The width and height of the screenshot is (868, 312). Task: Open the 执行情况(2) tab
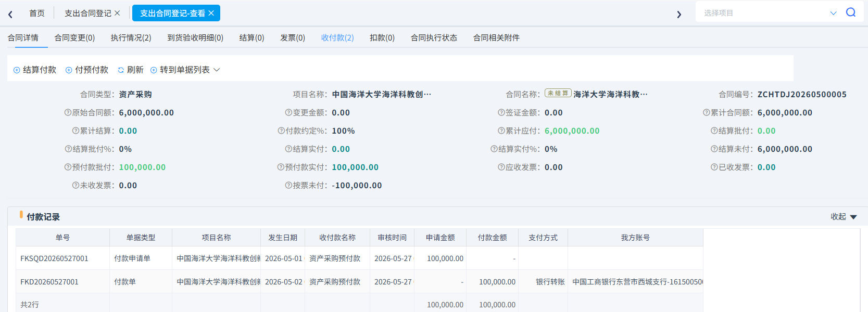click(x=131, y=37)
